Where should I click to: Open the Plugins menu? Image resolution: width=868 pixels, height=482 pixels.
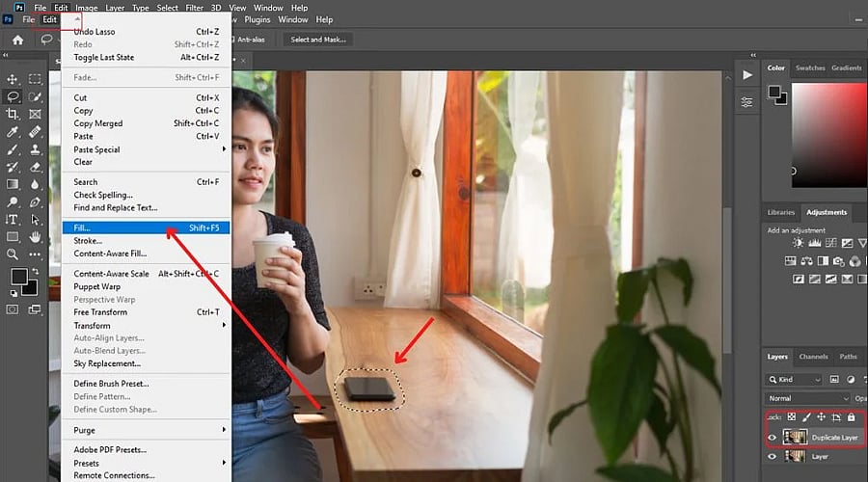pyautogui.click(x=257, y=19)
